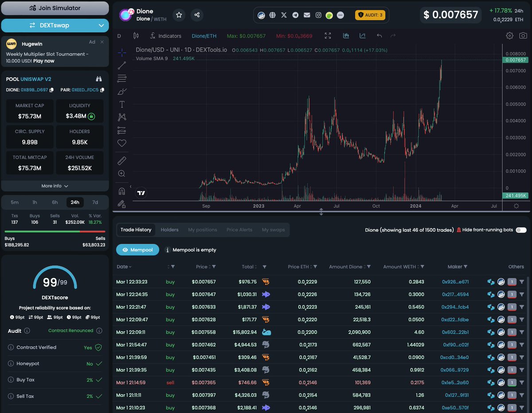Click the Play now ad link
This screenshot has width=532, height=413.
click(x=44, y=61)
